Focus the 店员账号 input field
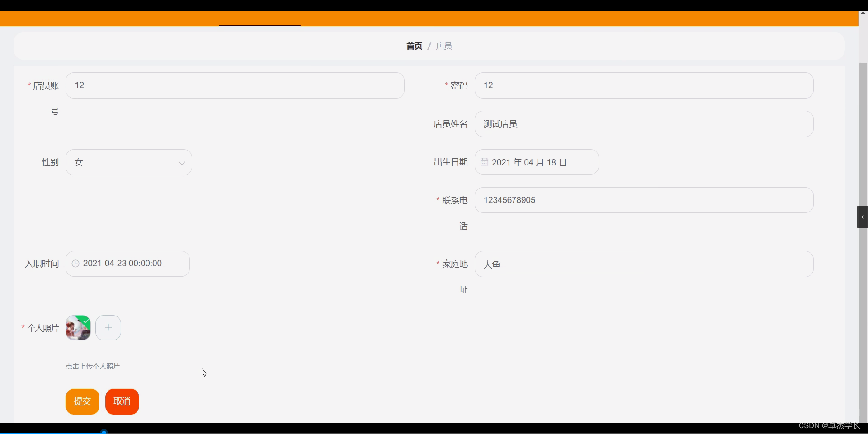 click(x=235, y=85)
